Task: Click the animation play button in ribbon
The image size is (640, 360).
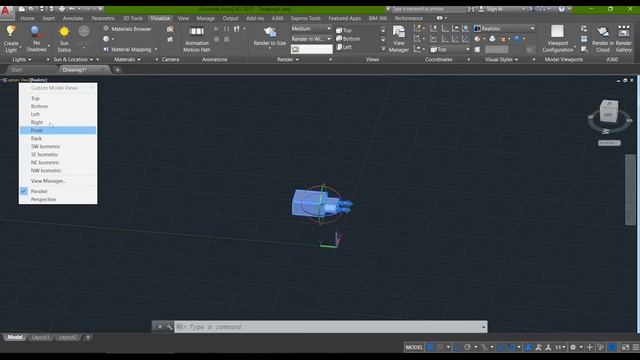Action: [x=216, y=29]
